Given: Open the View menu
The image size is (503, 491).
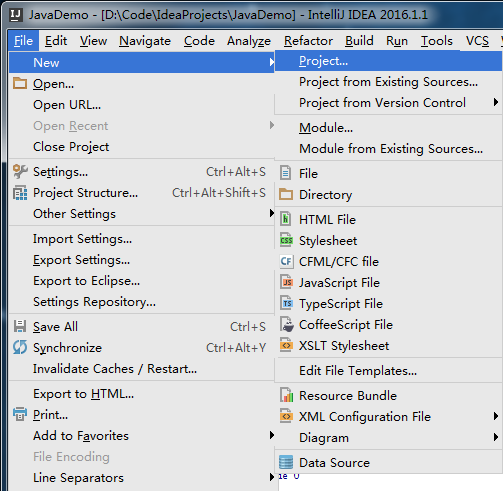Looking at the screenshot, I should 93,41.
